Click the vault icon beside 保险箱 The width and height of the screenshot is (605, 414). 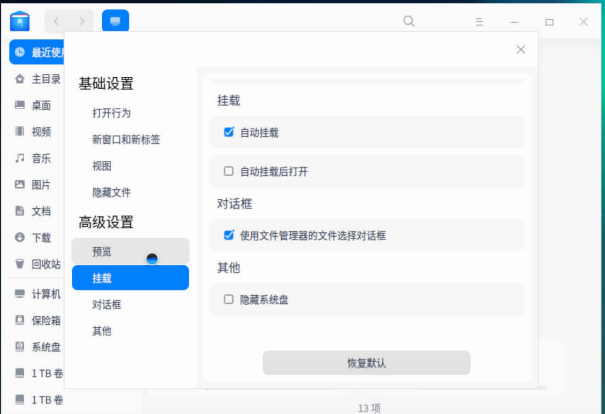[20, 320]
